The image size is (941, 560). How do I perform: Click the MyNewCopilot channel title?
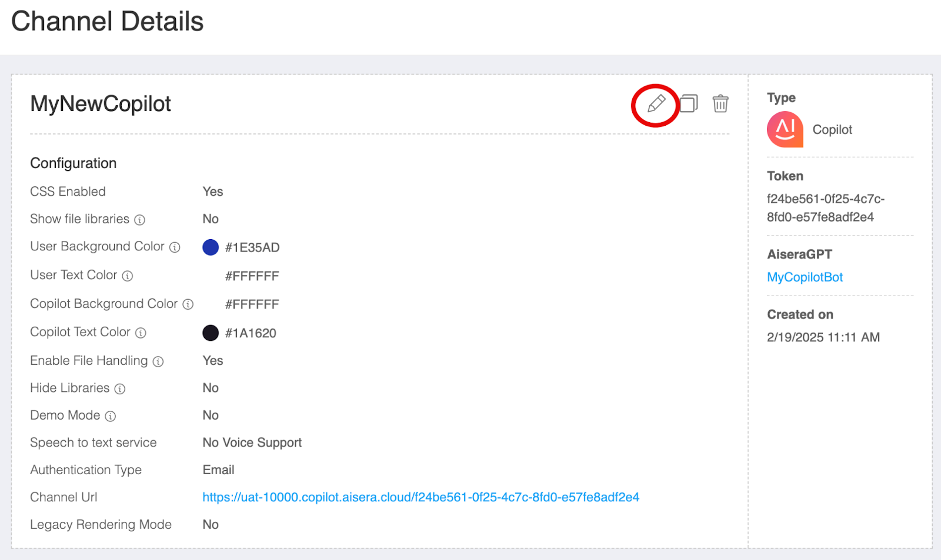101,104
